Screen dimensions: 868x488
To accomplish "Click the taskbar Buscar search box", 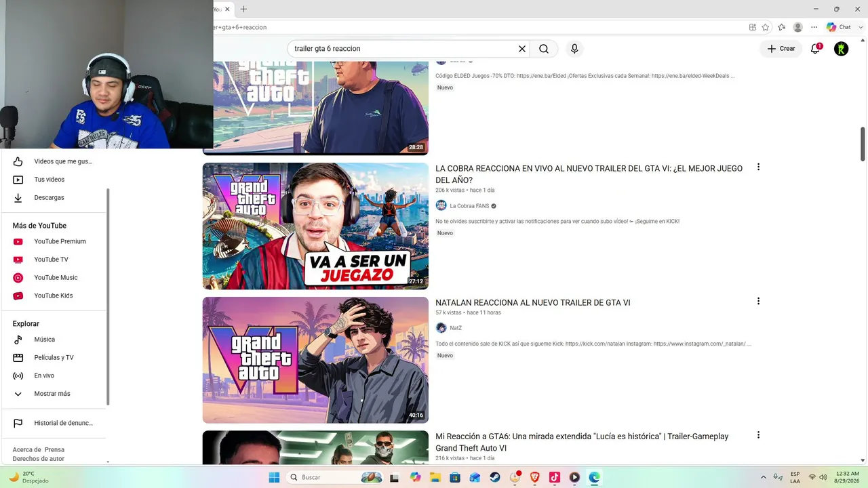I will coord(335,477).
